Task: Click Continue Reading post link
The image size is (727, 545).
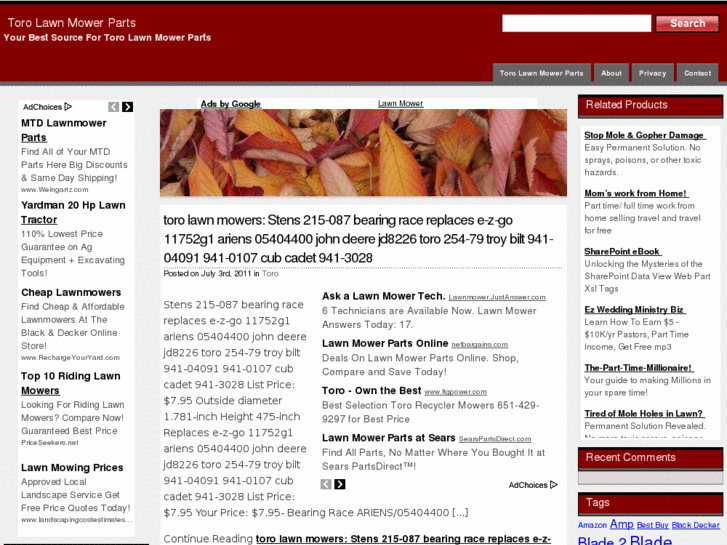Action: tap(403, 539)
